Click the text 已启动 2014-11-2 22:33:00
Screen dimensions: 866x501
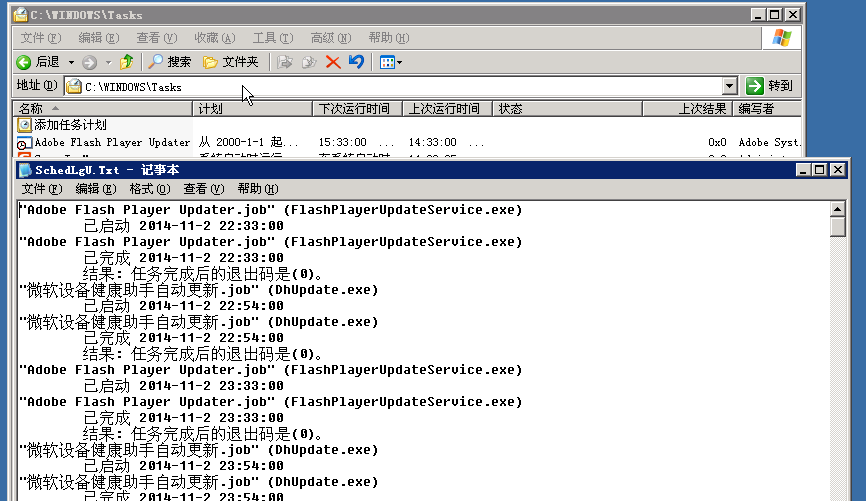(x=183, y=226)
